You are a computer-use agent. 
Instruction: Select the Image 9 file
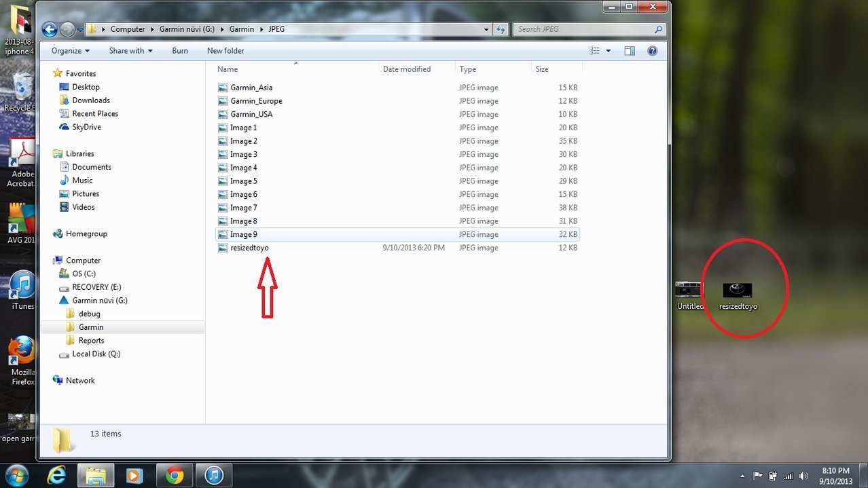(244, 234)
